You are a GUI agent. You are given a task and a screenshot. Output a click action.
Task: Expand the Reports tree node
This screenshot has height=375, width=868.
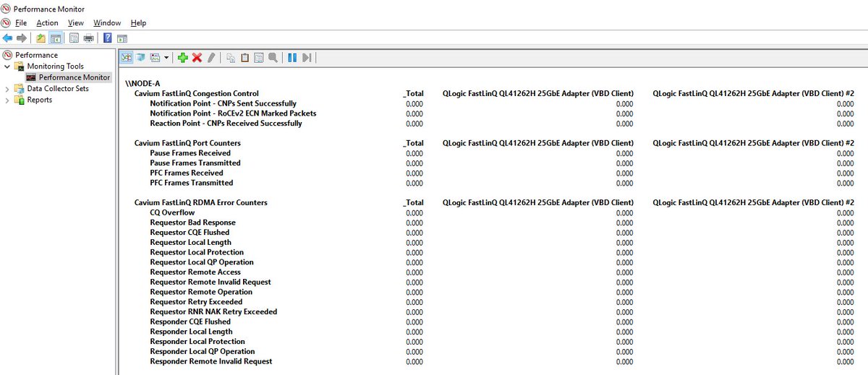point(8,100)
